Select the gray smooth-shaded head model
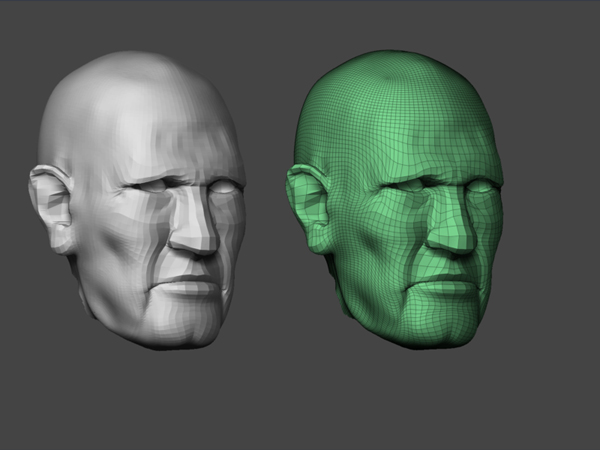Screen dimensions: 600x450 (x=138, y=200)
